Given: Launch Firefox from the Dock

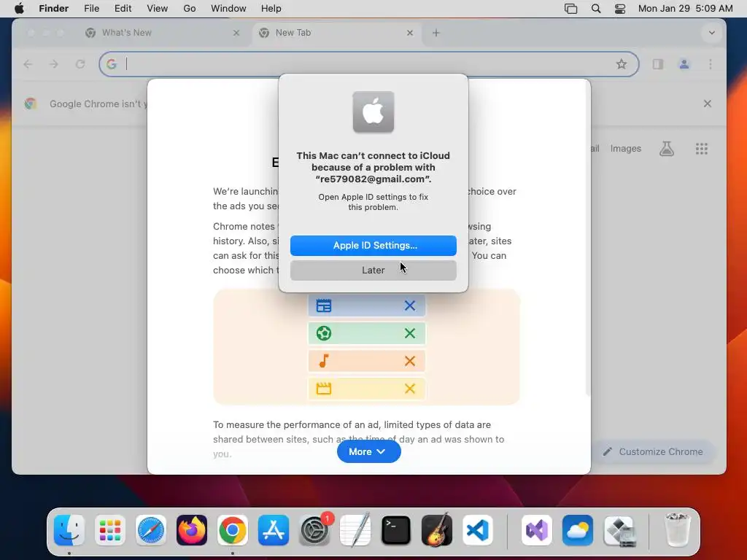Looking at the screenshot, I should (x=192, y=530).
